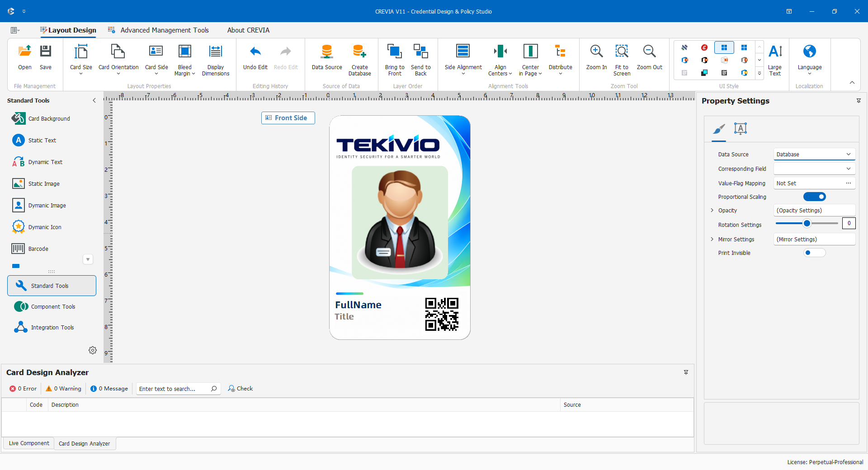Open the Integration Tools group

pyautogui.click(x=52, y=327)
